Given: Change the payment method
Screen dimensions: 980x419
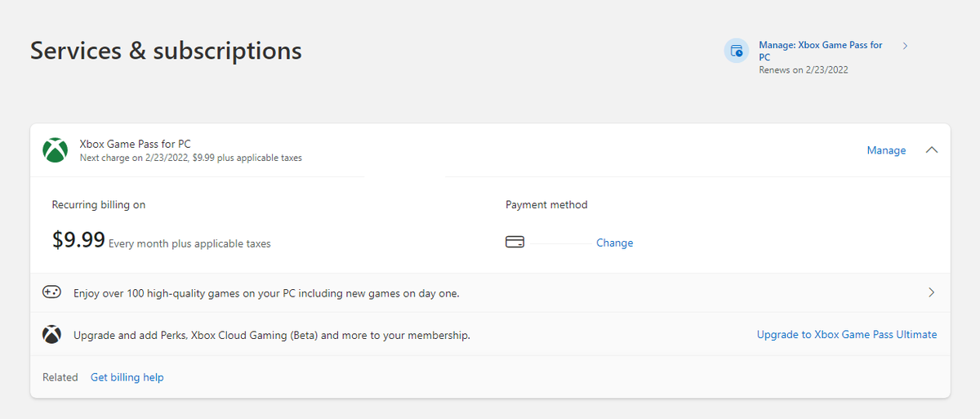Looking at the screenshot, I should click(x=614, y=243).
